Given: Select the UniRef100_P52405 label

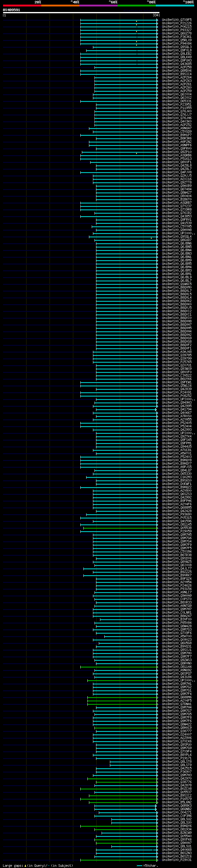Looking at the screenshot, I should click(x=177, y=423).
